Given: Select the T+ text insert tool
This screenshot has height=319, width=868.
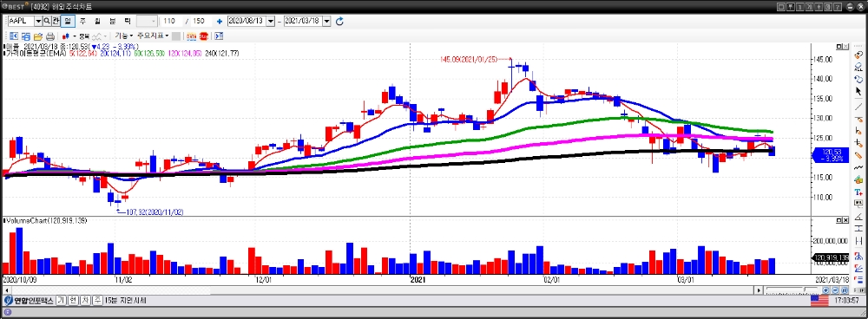Looking at the screenshot, I should pos(858,192).
